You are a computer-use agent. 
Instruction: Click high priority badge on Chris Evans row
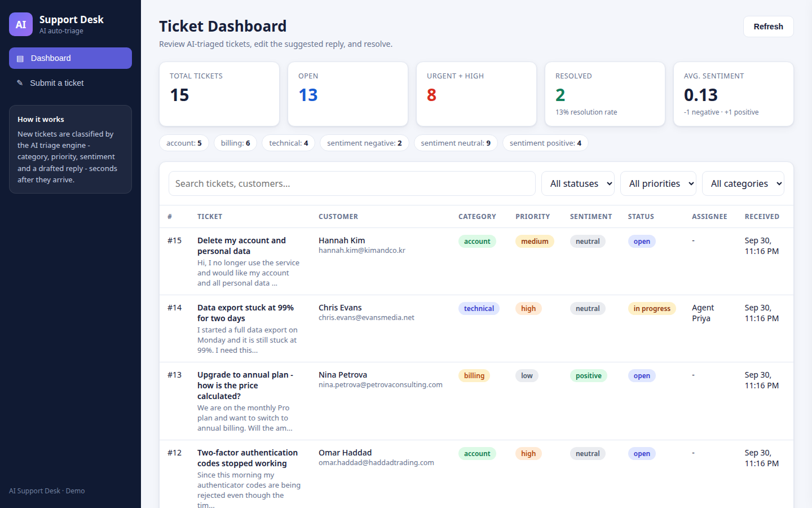pyautogui.click(x=528, y=309)
